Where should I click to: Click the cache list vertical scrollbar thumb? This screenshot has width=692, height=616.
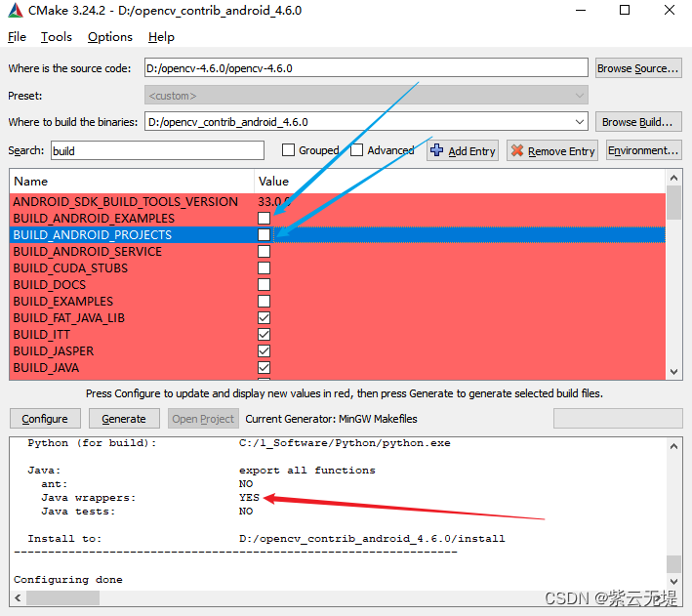673,203
